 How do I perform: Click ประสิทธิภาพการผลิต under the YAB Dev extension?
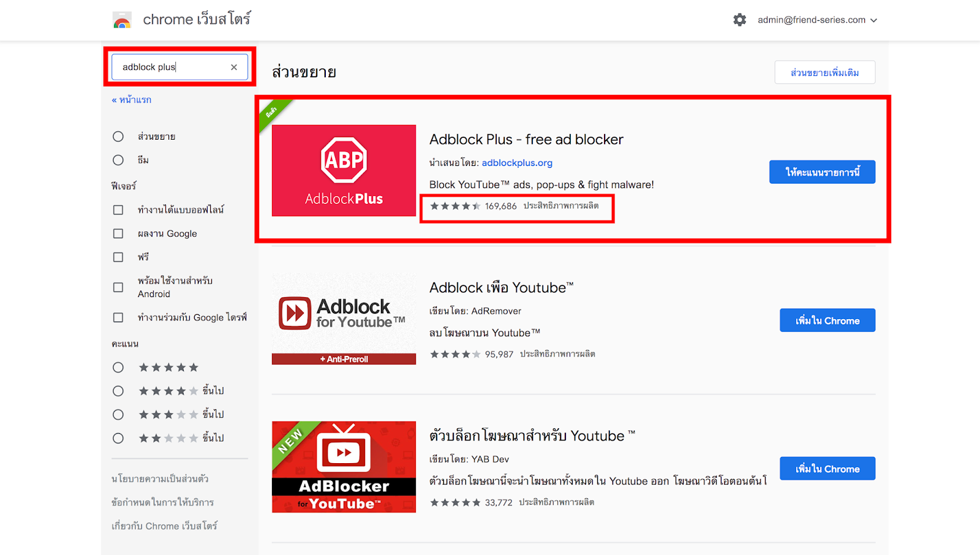click(557, 502)
